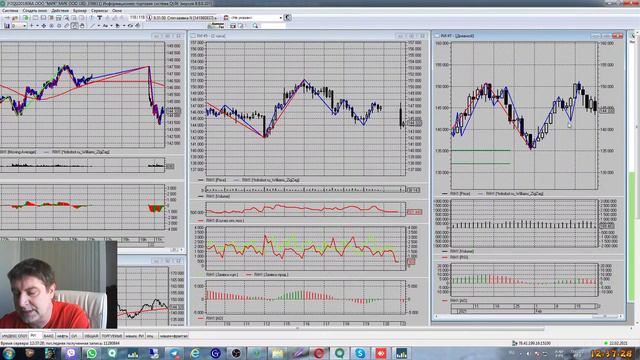This screenshot has height=360, width=640.
Task: Click the magnifier icon in top toolbar row
Action: click(66, 18)
